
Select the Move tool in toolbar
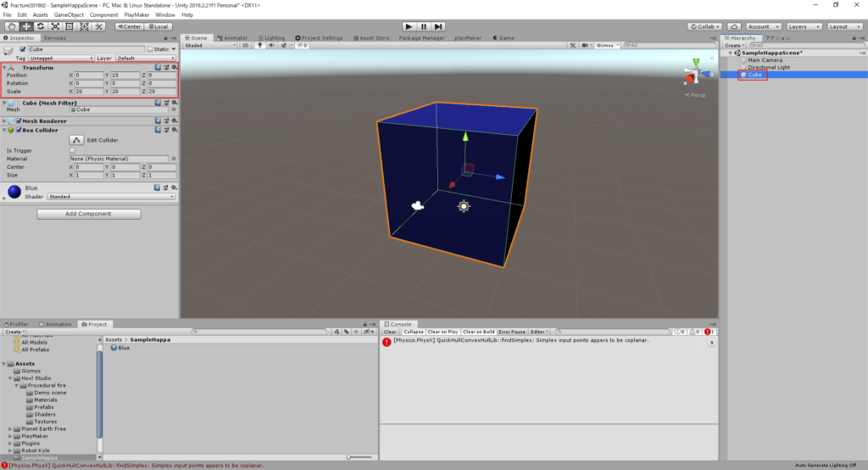coord(26,26)
